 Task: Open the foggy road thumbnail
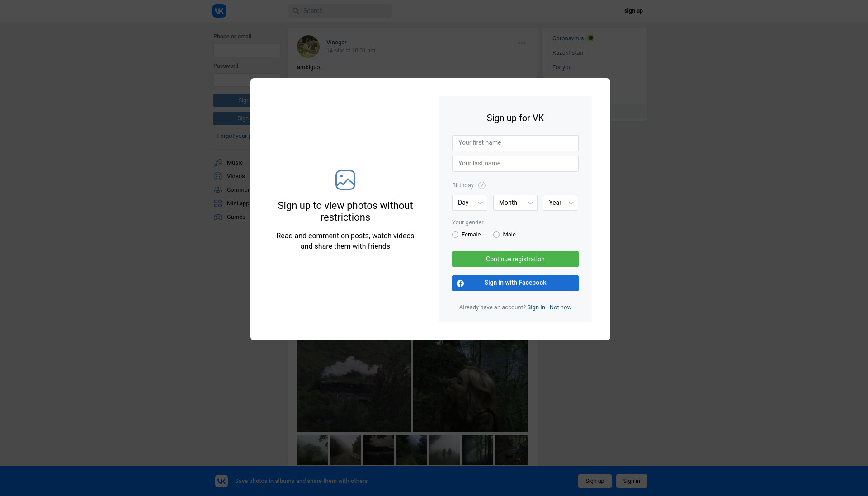[345, 450]
